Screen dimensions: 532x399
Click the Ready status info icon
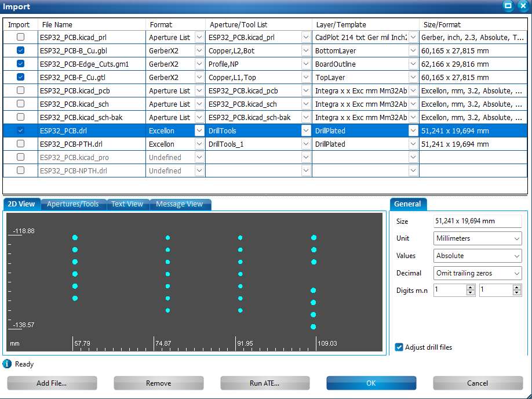coord(7,364)
